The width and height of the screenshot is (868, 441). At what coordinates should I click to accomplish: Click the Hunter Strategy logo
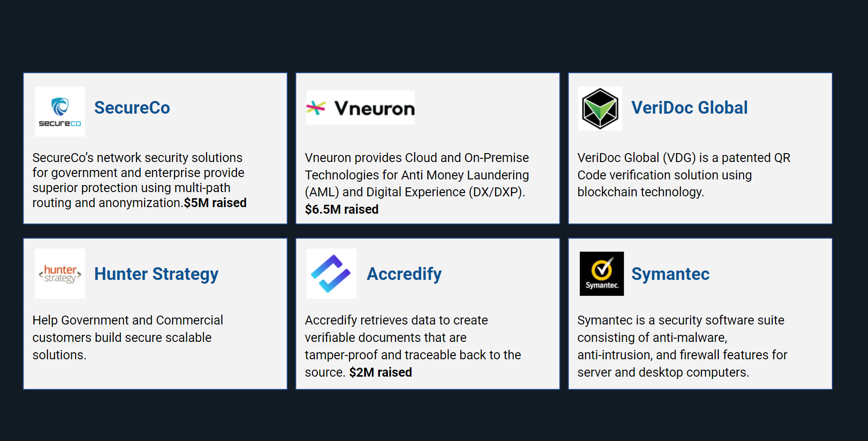(60, 274)
